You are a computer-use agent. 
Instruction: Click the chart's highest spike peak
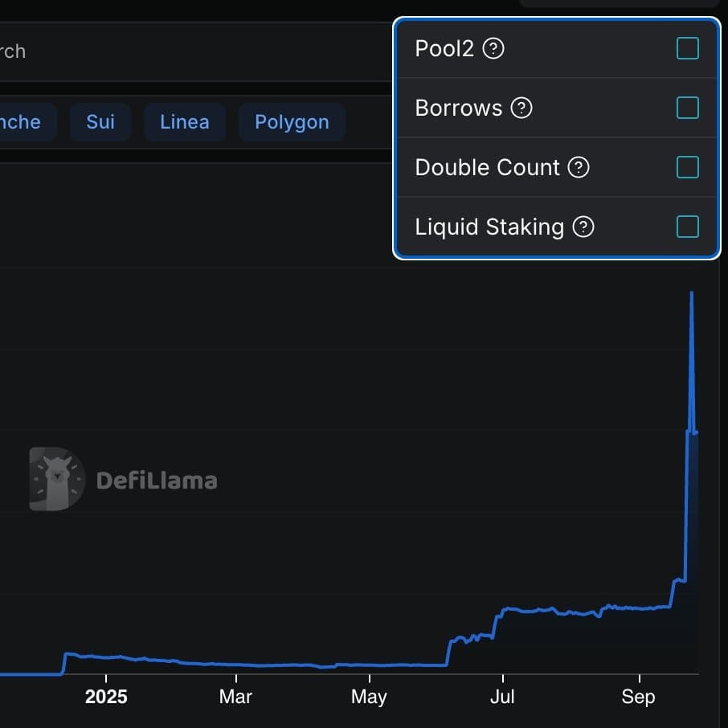tap(691, 294)
